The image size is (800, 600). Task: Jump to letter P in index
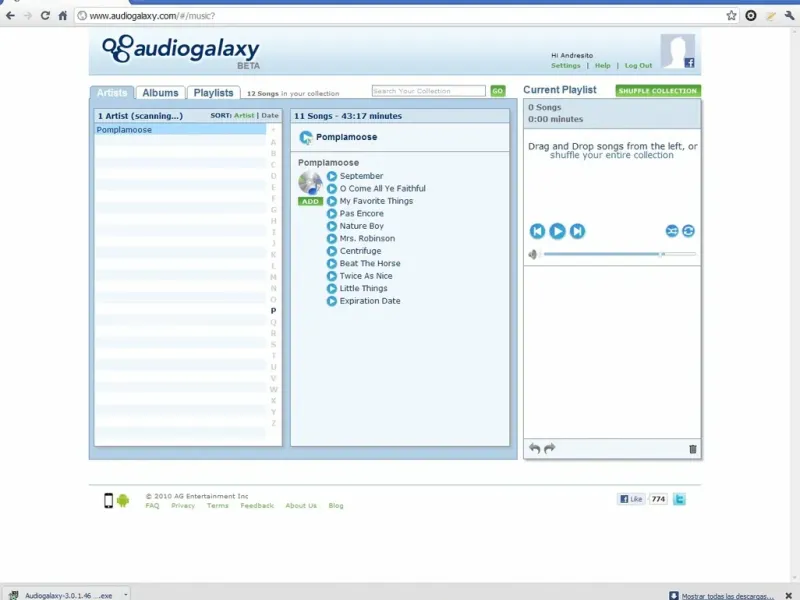click(x=273, y=311)
